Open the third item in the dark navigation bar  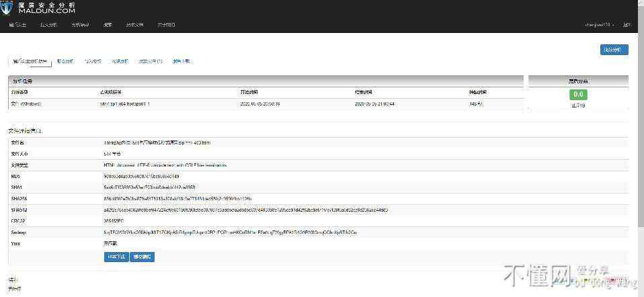[80, 25]
